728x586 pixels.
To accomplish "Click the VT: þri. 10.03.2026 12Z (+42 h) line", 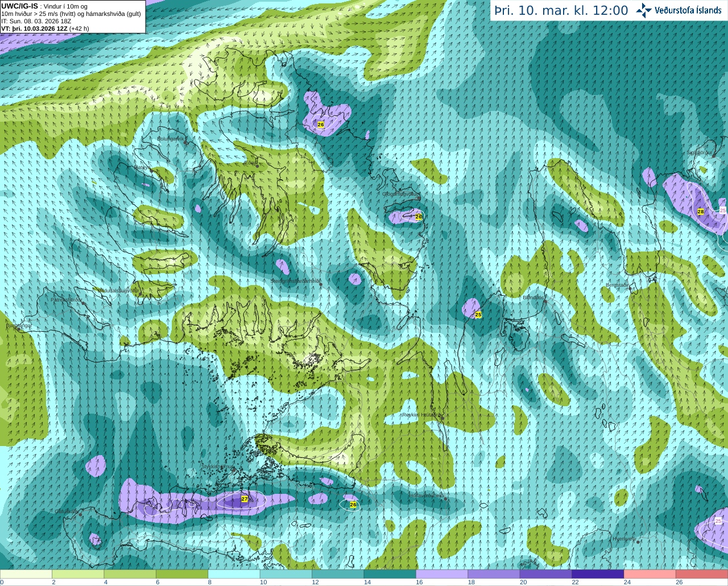I will [45, 28].
